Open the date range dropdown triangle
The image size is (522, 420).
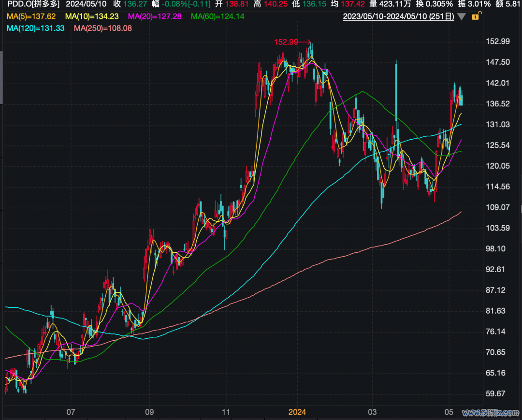pyautogui.click(x=462, y=17)
